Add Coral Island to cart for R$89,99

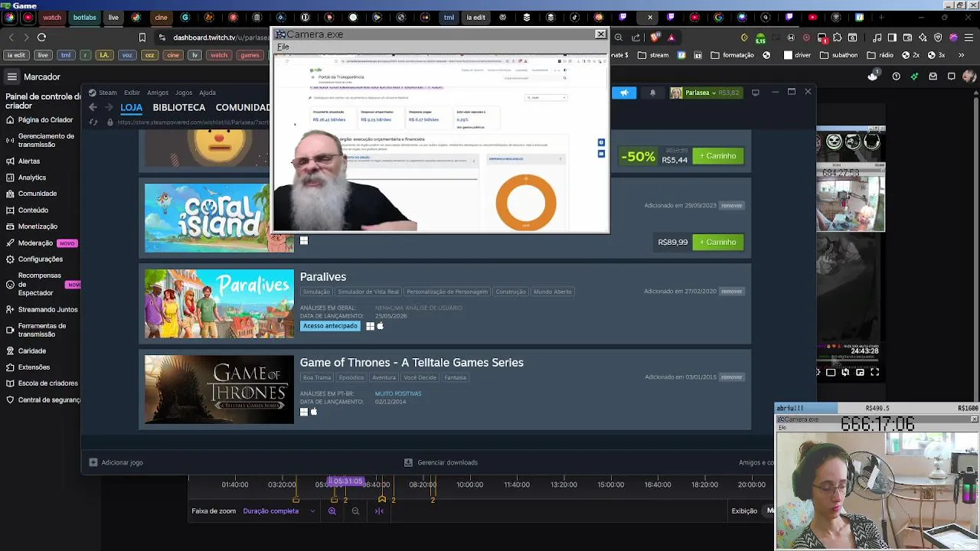tap(717, 243)
